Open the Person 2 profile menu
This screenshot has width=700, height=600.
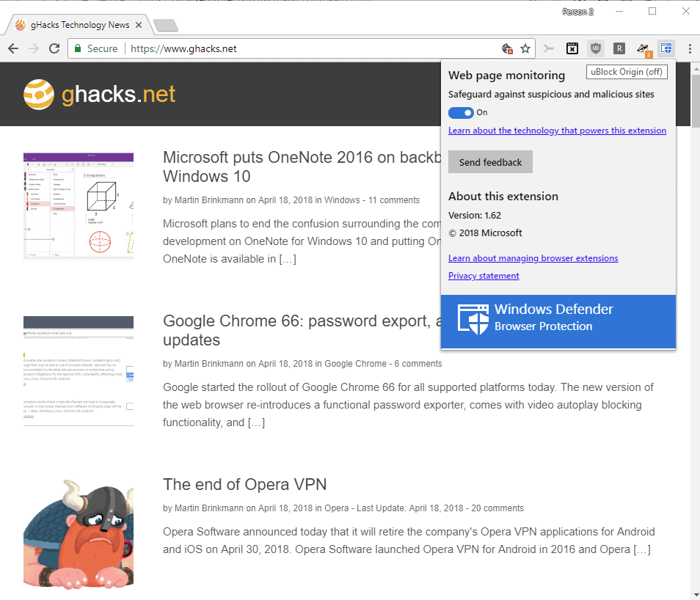click(577, 11)
